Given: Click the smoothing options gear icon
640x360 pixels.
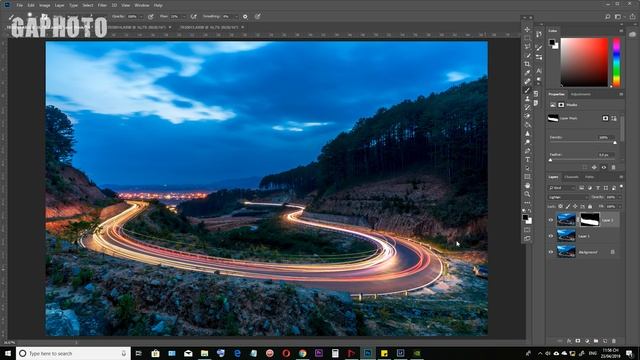Looking at the screenshot, I should point(245,16).
